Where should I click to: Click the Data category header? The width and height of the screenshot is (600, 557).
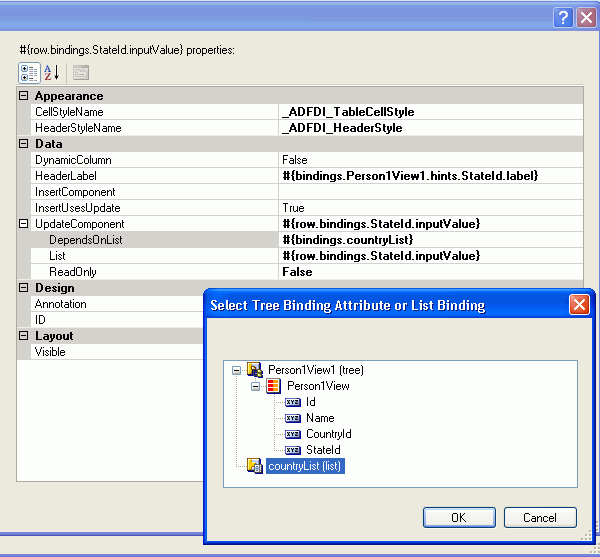300,144
